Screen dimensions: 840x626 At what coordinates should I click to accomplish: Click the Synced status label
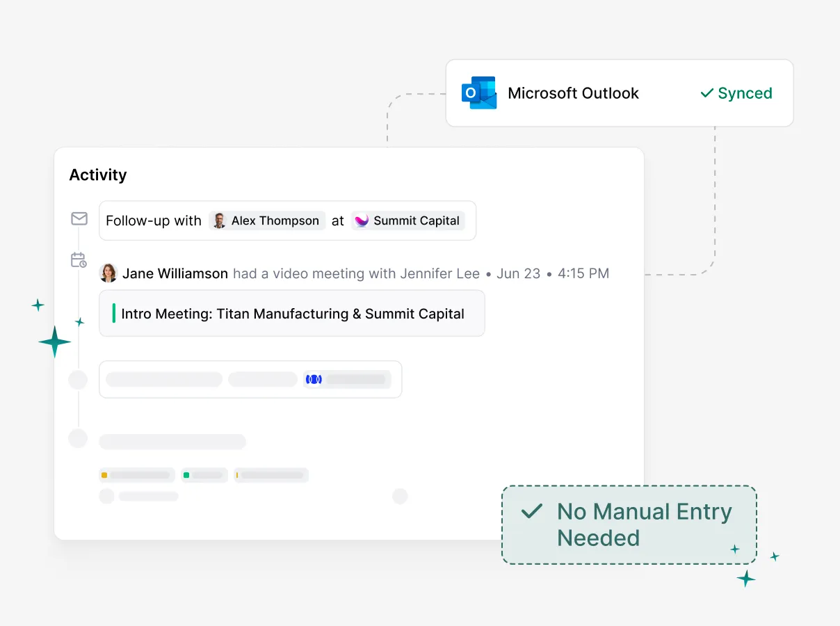click(736, 93)
